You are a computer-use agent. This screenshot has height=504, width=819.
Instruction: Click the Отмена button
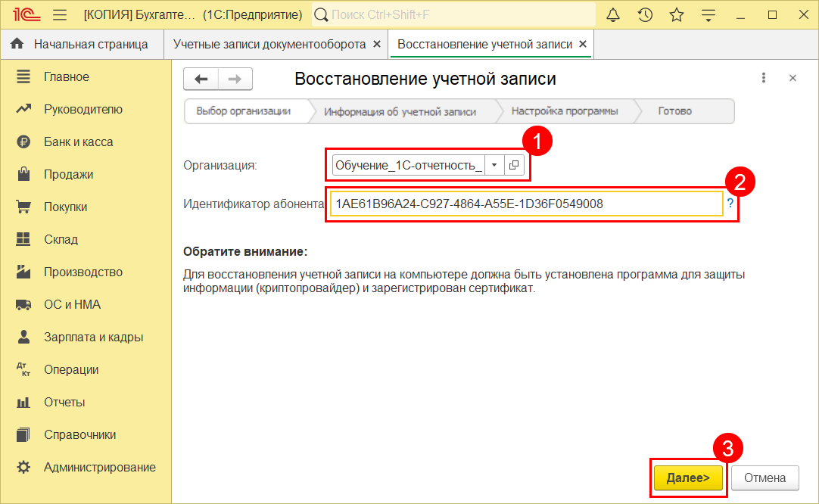(x=765, y=478)
